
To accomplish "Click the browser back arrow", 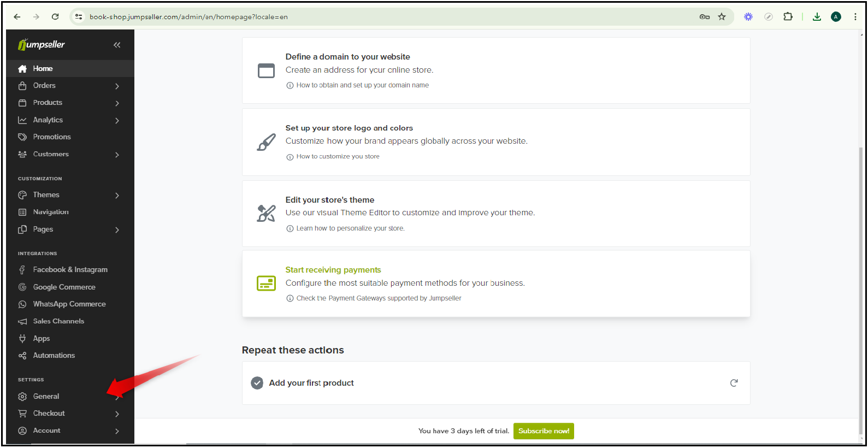I will (17, 17).
